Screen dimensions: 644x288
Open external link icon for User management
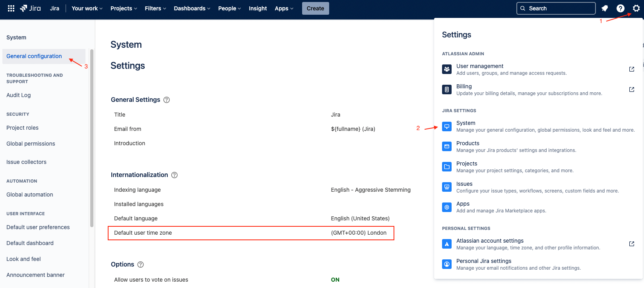[x=632, y=69]
